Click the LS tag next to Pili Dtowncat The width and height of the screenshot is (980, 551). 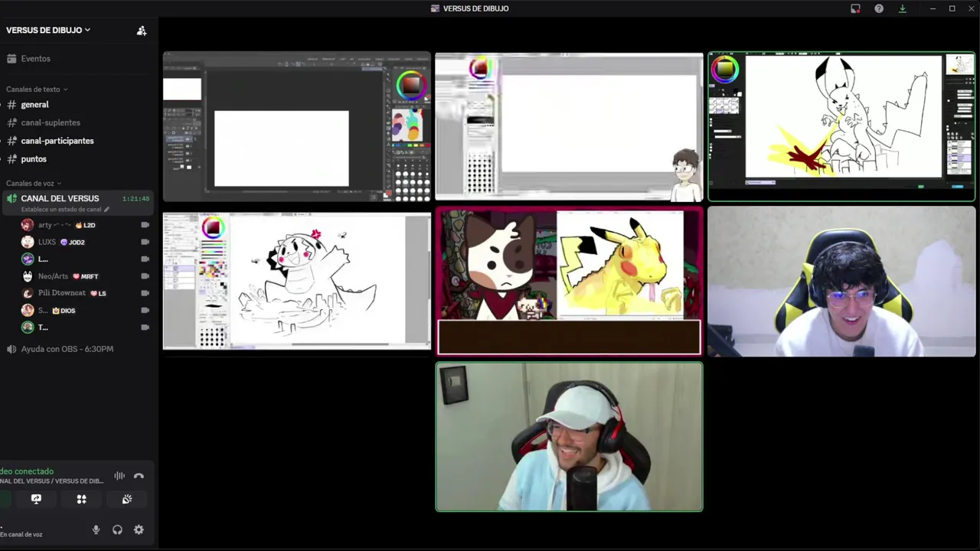tap(98, 294)
